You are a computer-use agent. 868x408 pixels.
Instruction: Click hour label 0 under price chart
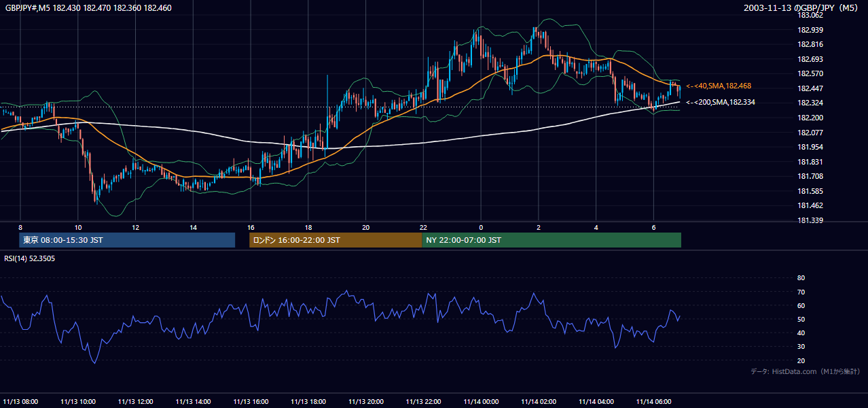point(481,227)
